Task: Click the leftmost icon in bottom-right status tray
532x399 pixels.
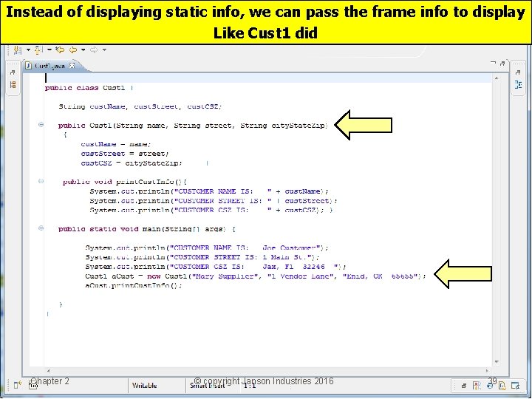Action: (x=464, y=386)
